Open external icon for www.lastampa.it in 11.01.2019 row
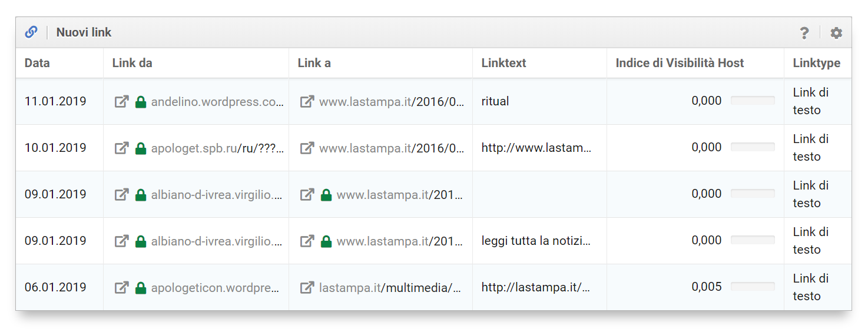Screen dimensions: 868x332 [307, 101]
